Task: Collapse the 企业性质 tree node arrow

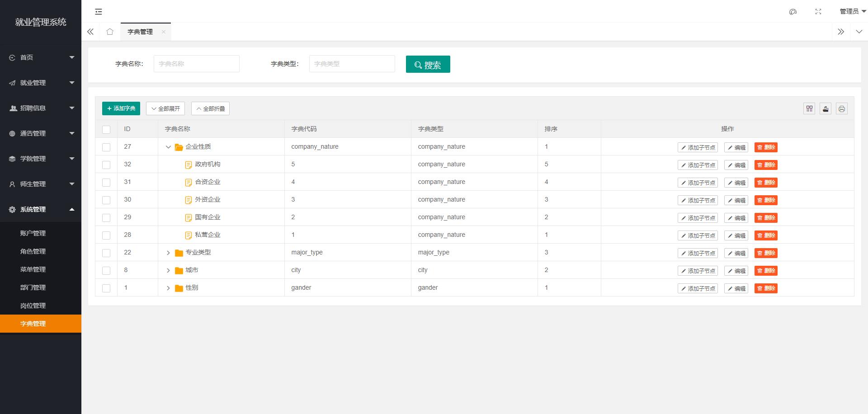Action: tap(168, 147)
